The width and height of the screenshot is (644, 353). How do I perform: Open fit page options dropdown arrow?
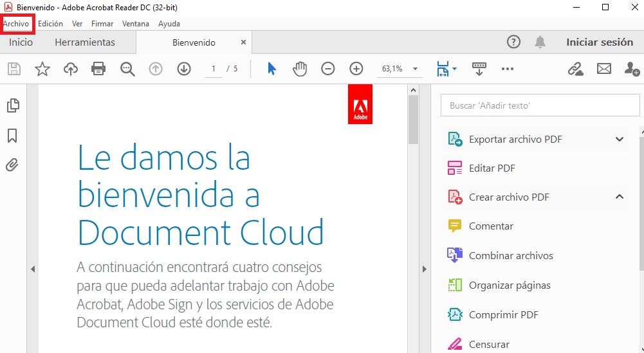454,69
